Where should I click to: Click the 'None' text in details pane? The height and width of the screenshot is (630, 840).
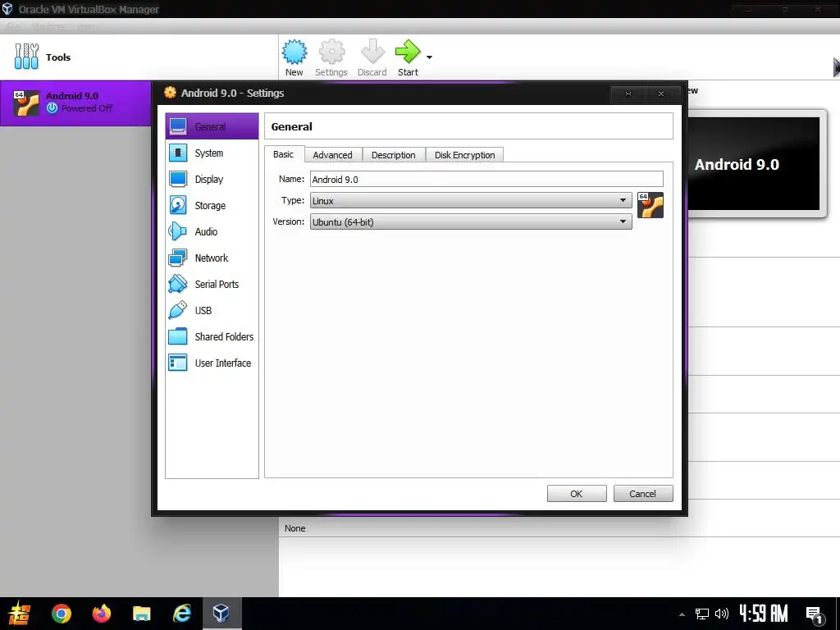[295, 528]
